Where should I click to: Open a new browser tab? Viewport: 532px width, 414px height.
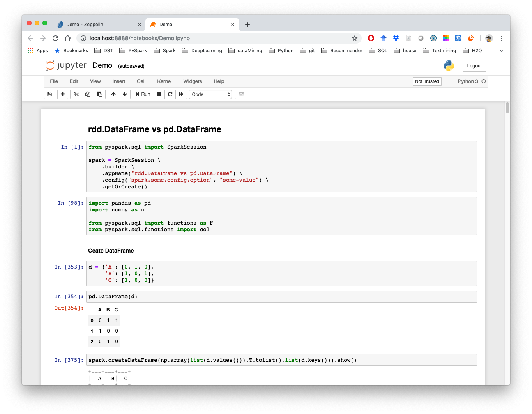pos(247,25)
